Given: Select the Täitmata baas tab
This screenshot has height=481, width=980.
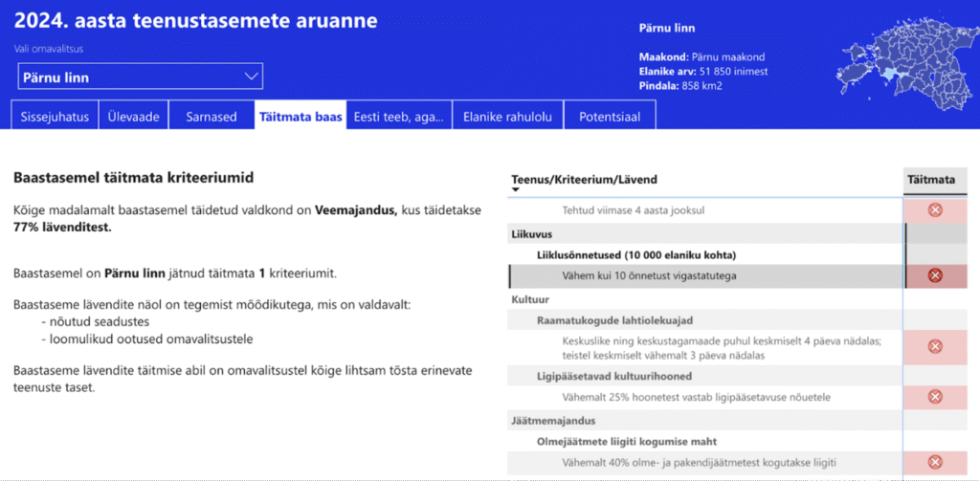Looking at the screenshot, I should click(300, 117).
